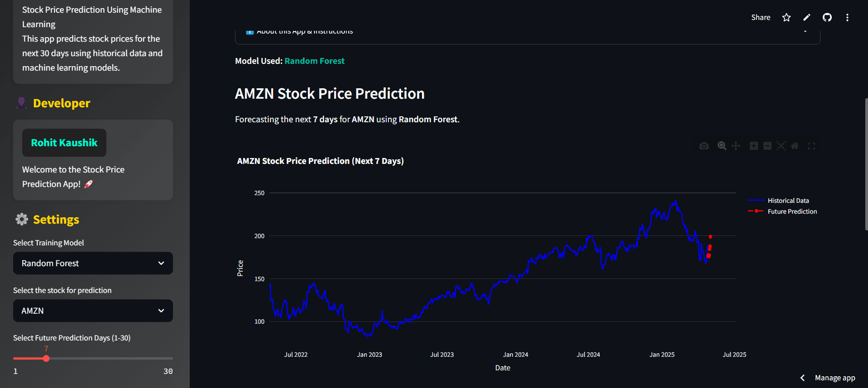Zoom in using the plus icon

click(x=753, y=146)
